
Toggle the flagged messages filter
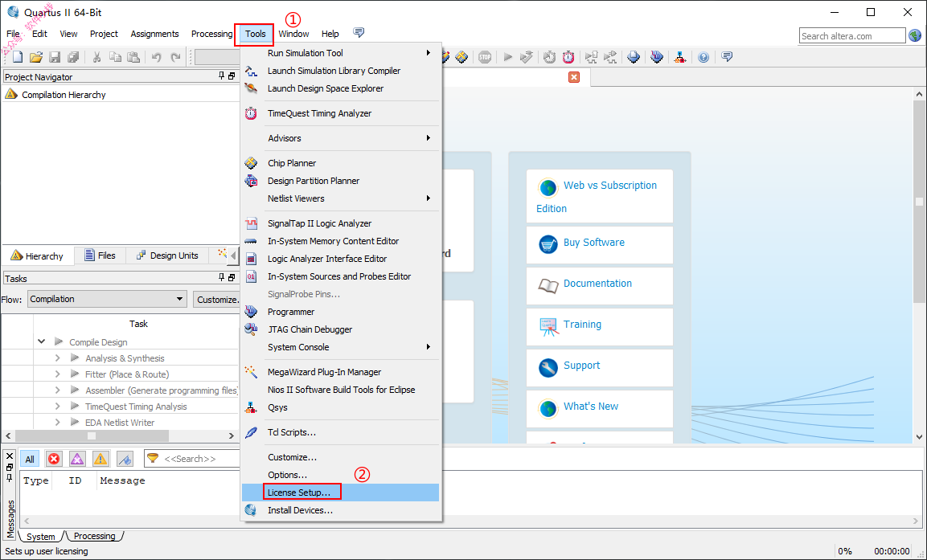(125, 459)
